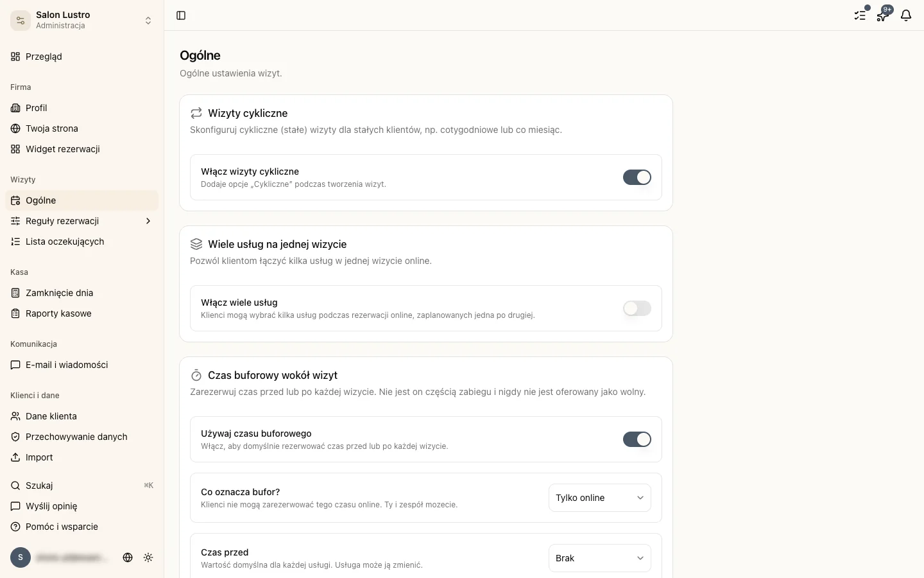Click the Salon Lustro logo icon
Screen dimensions: 924x578
(x=21, y=21)
